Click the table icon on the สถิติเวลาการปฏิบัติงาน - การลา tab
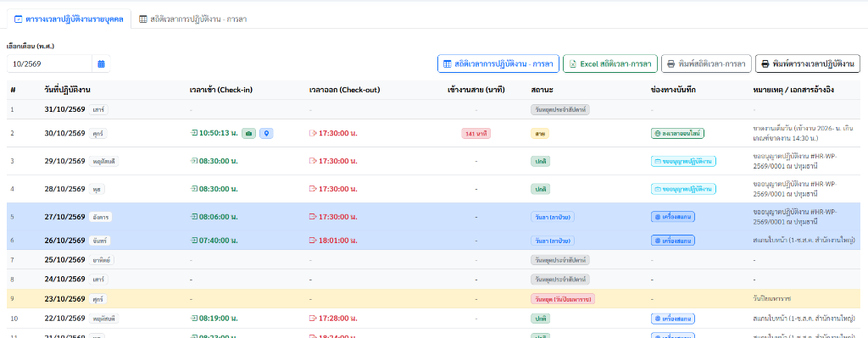Image resolution: width=868 pixels, height=338 pixels. point(143,19)
